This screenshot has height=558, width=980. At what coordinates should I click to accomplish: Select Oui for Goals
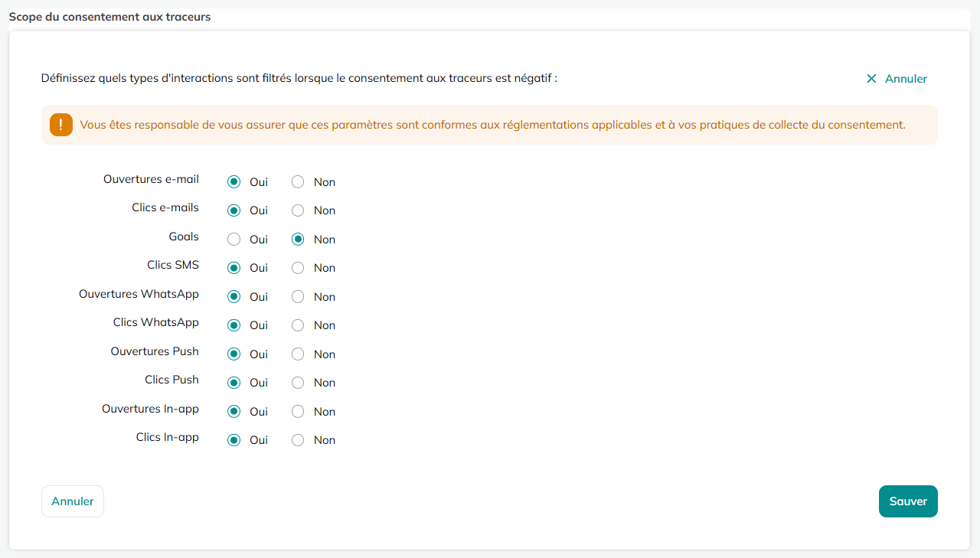pyautogui.click(x=234, y=240)
